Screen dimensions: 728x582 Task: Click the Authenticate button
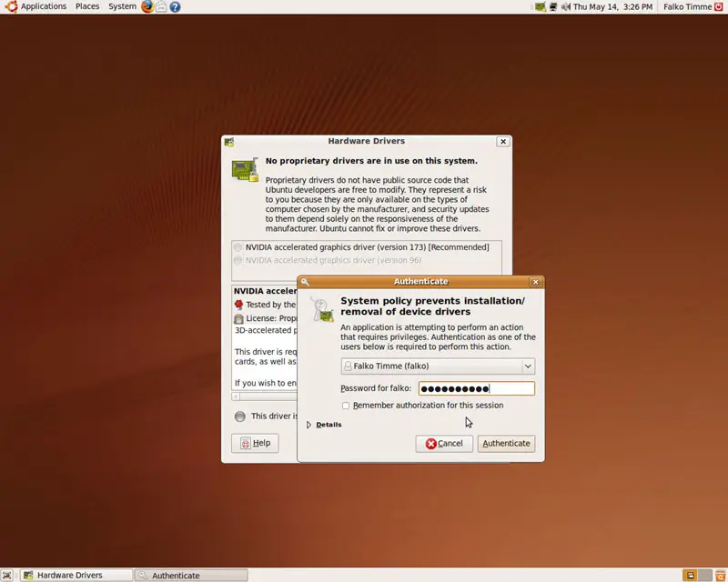506,444
